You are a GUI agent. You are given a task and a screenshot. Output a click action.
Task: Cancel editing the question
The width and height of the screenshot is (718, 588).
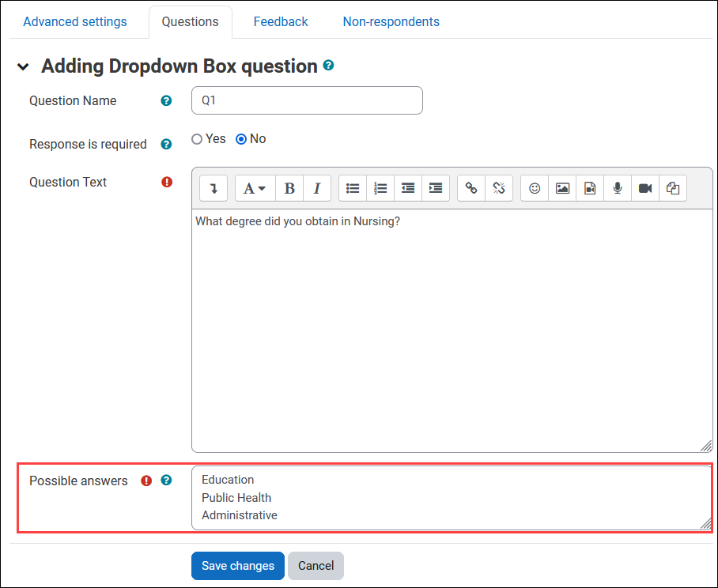(316, 566)
